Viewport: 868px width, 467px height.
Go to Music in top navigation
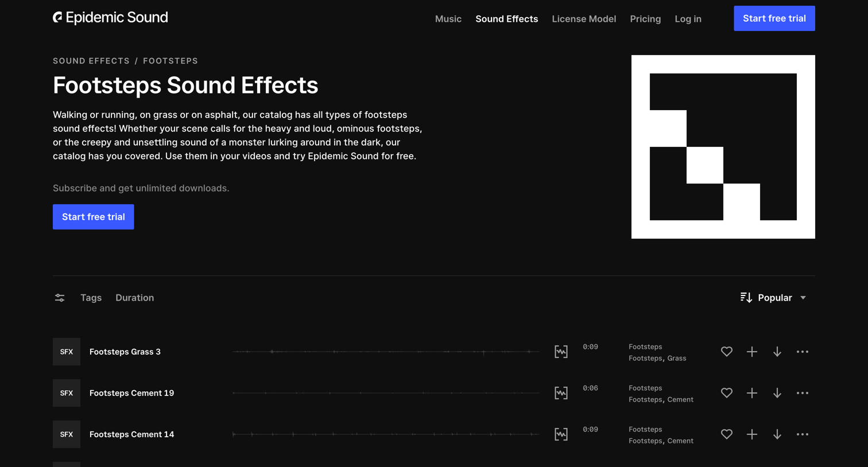448,19
